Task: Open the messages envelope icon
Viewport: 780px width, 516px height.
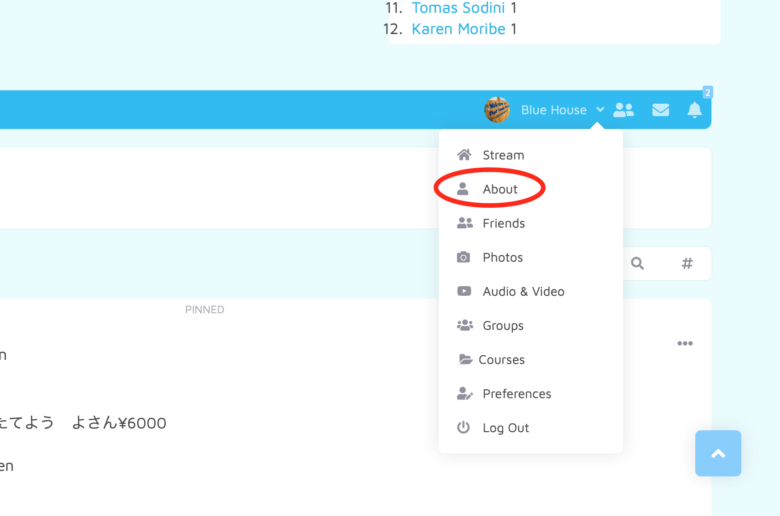Action: click(661, 110)
